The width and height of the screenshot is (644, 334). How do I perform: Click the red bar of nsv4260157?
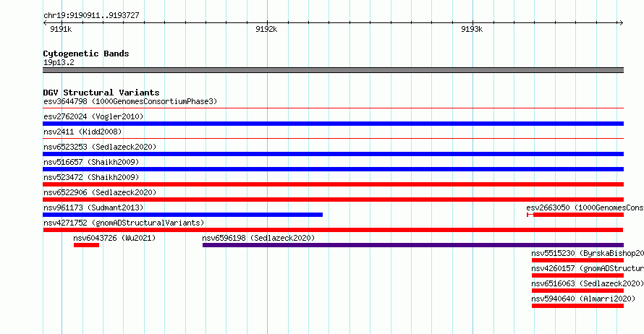tap(577, 275)
